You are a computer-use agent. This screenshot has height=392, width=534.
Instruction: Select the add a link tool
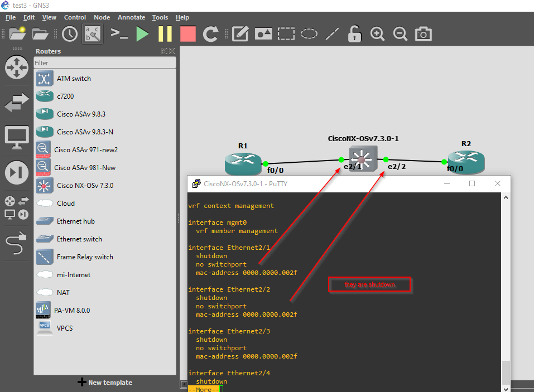16,244
